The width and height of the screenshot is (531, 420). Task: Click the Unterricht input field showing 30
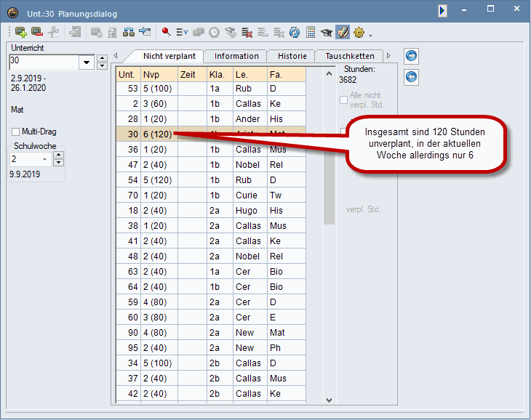pyautogui.click(x=44, y=62)
